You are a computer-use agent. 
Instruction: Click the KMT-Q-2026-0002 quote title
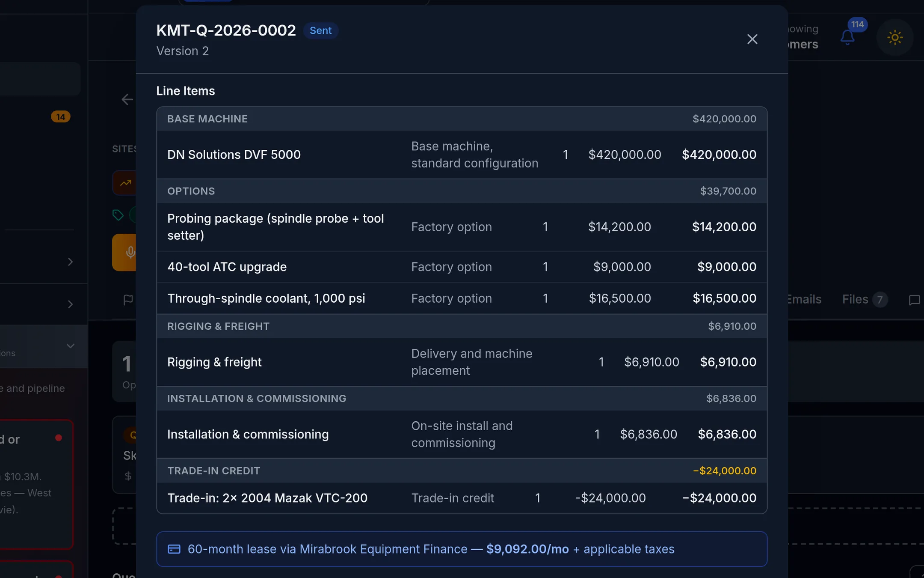point(226,30)
